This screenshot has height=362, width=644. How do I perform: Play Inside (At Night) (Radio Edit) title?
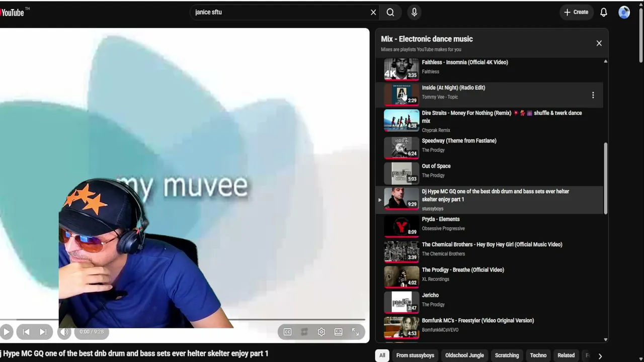tap(453, 87)
